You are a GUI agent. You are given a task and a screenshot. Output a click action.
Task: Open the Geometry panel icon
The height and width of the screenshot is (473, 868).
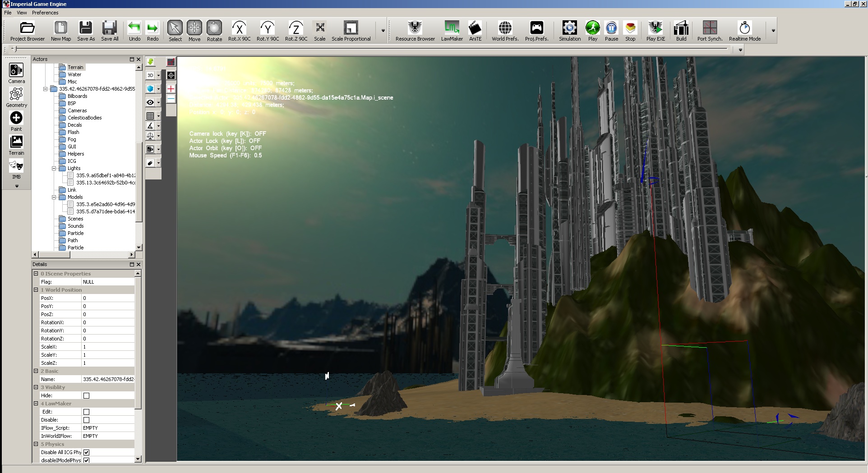click(16, 97)
